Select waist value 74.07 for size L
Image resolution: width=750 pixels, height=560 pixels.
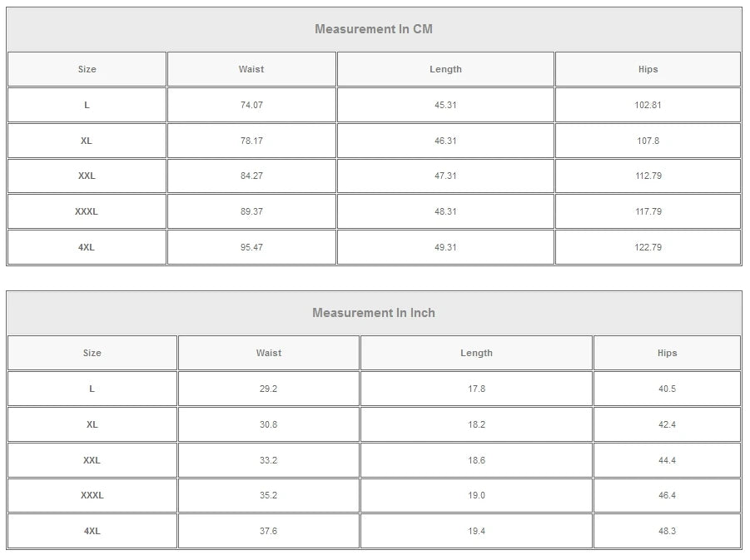click(x=251, y=105)
